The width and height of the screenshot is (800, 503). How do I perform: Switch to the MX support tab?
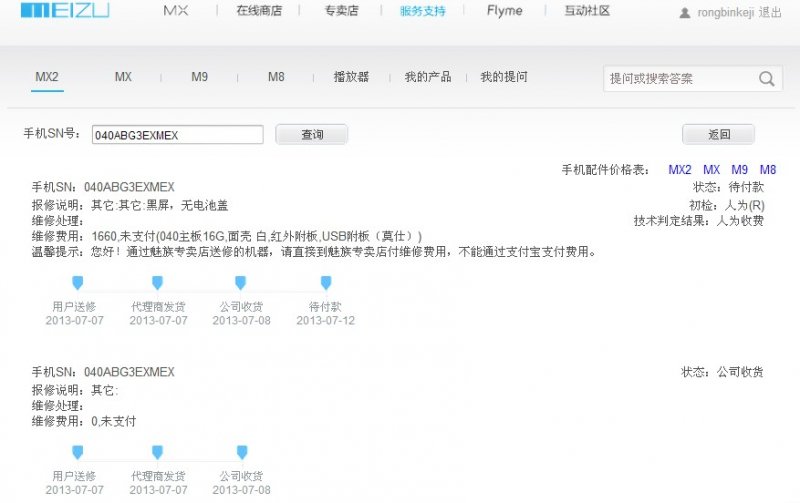[123, 77]
